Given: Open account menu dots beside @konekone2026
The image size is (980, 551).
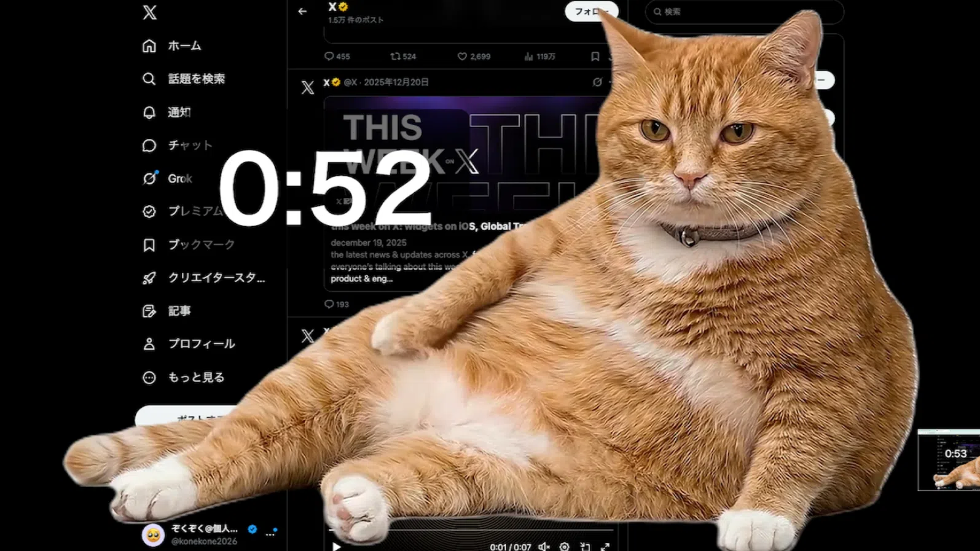Looking at the screenshot, I should point(270,534).
